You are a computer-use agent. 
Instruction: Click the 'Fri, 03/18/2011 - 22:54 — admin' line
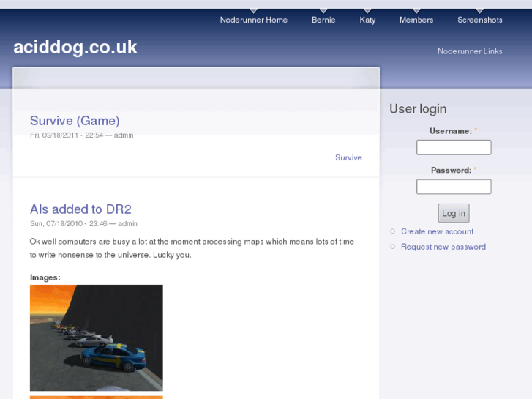click(x=81, y=135)
